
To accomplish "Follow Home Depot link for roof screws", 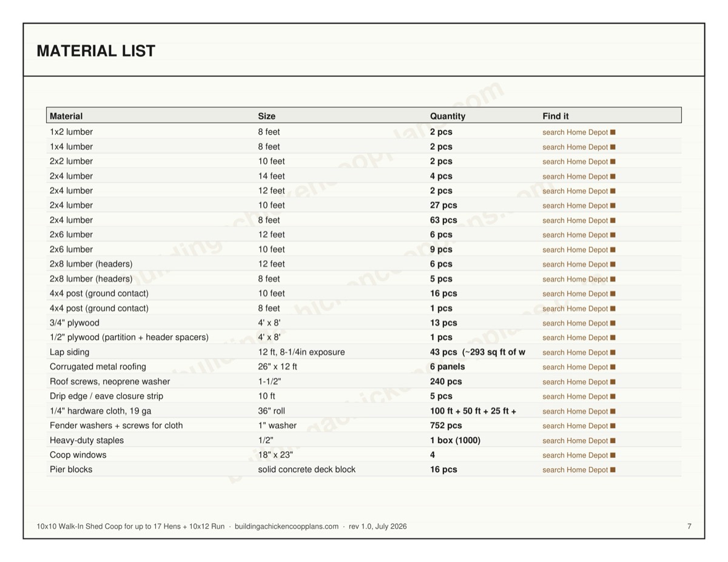I will click(575, 382).
